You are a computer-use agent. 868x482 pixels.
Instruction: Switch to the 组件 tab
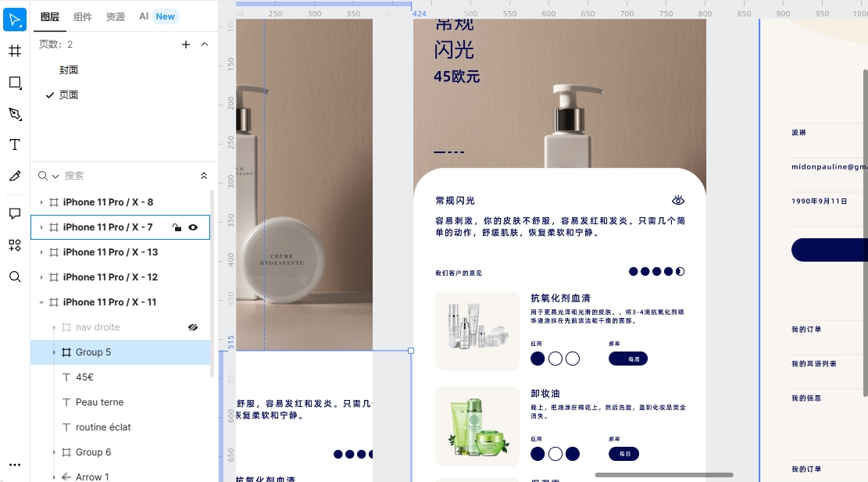point(83,16)
